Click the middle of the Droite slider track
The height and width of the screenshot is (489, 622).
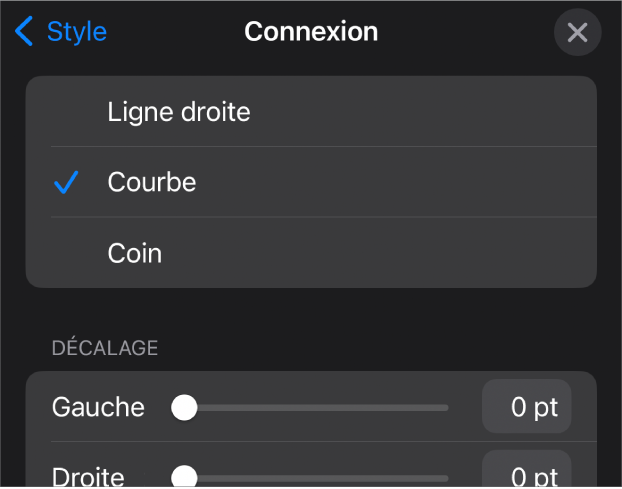coord(316,477)
